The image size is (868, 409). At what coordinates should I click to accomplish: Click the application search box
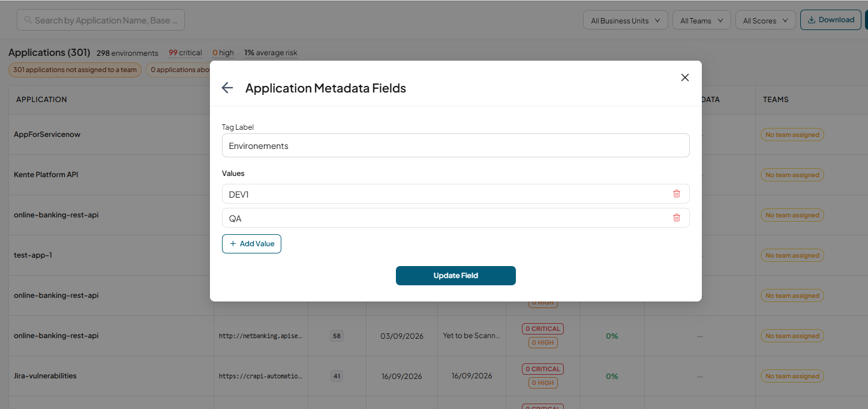[x=101, y=20]
